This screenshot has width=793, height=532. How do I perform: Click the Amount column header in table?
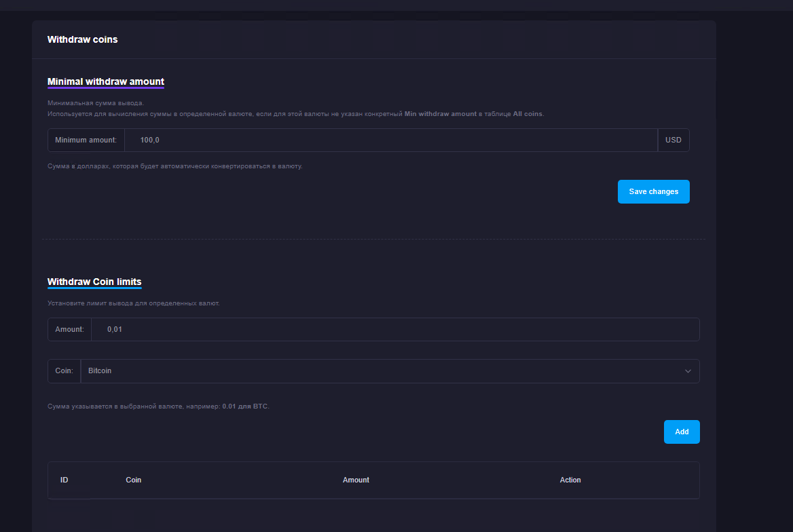pyautogui.click(x=356, y=480)
